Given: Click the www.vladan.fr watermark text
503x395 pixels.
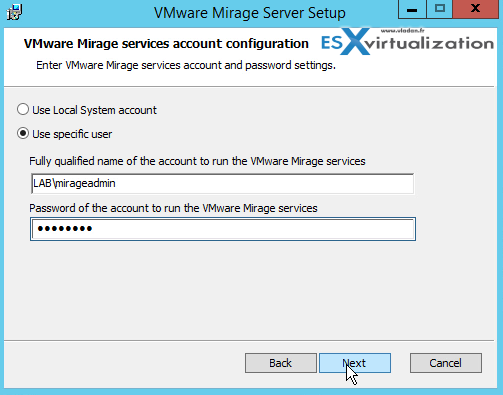Looking at the screenshot, I should [x=402, y=31].
